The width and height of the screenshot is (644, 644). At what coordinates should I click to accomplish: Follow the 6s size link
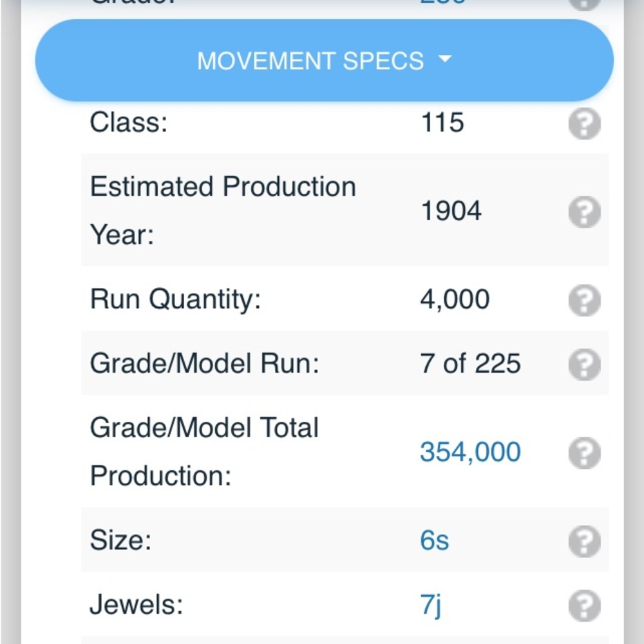[x=435, y=540]
